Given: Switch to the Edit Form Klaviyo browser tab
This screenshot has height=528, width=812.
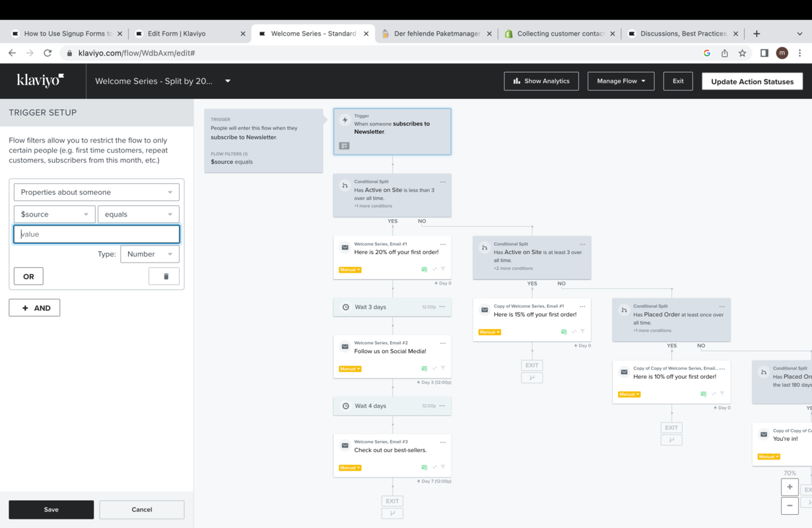Looking at the screenshot, I should point(178,33).
